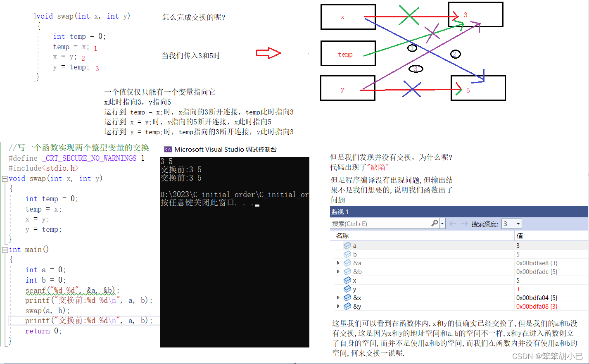Click the cube icon beside variable "x"
Viewport: 589px width, 364px height.
pyautogui.click(x=347, y=280)
